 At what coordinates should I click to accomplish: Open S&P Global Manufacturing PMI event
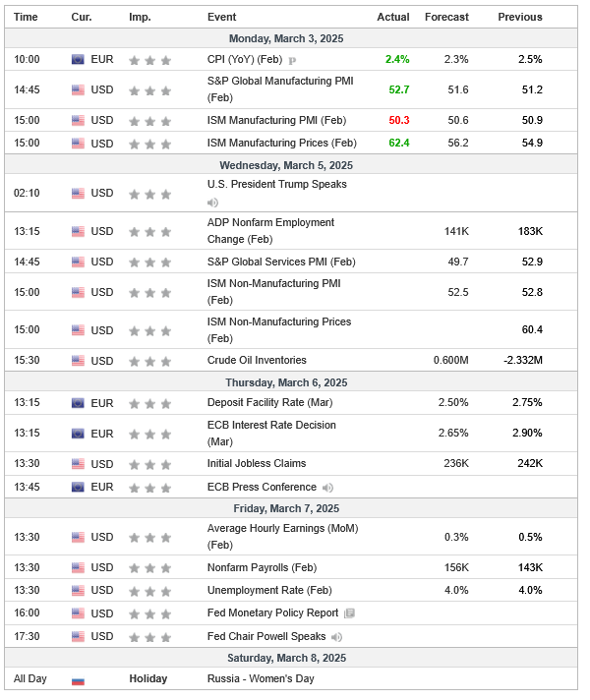tap(280, 89)
